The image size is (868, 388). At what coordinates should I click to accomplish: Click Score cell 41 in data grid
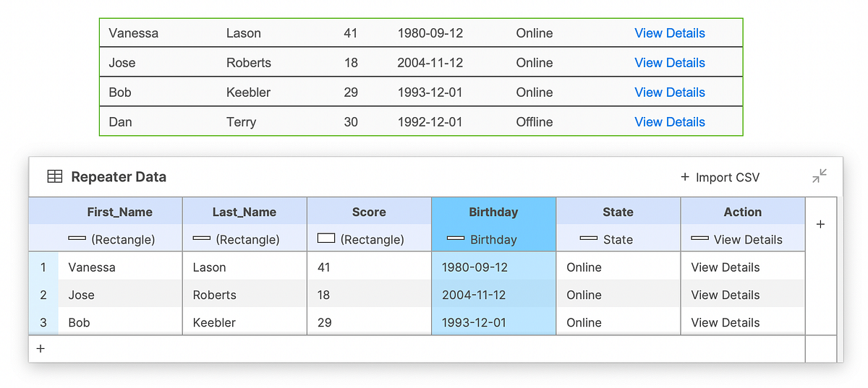(x=369, y=267)
